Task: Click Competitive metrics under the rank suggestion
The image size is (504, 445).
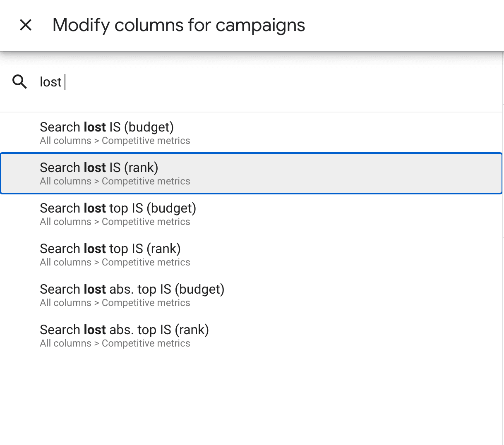Action: [x=146, y=181]
